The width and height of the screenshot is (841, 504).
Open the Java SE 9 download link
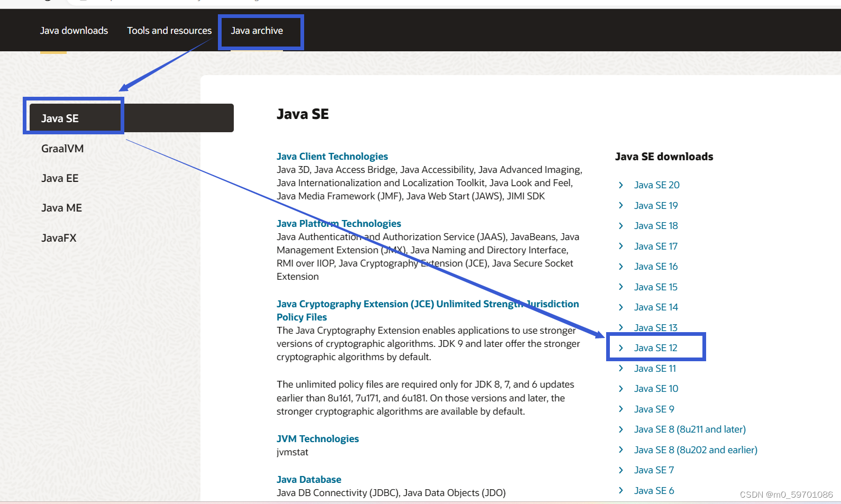[654, 409]
